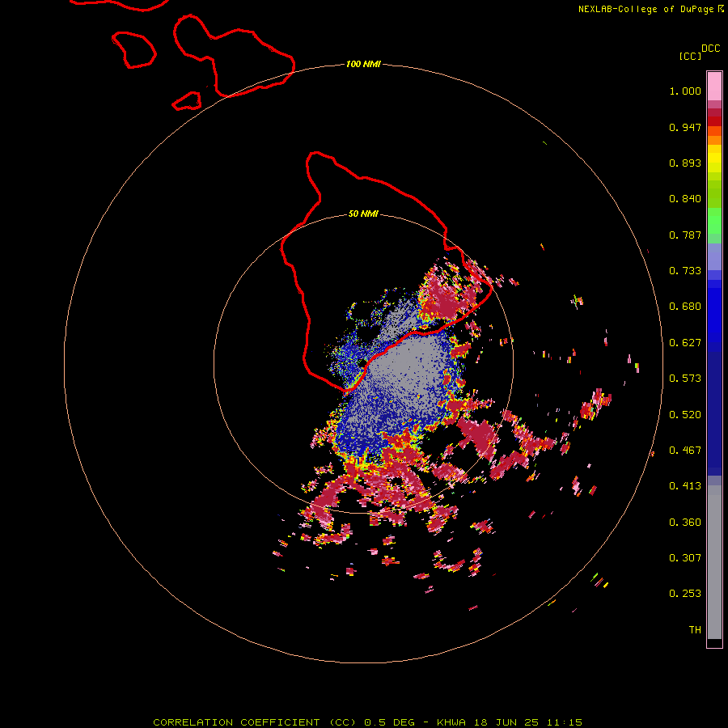
Task: Click the KHWA radar site identifier
Action: 451,722
